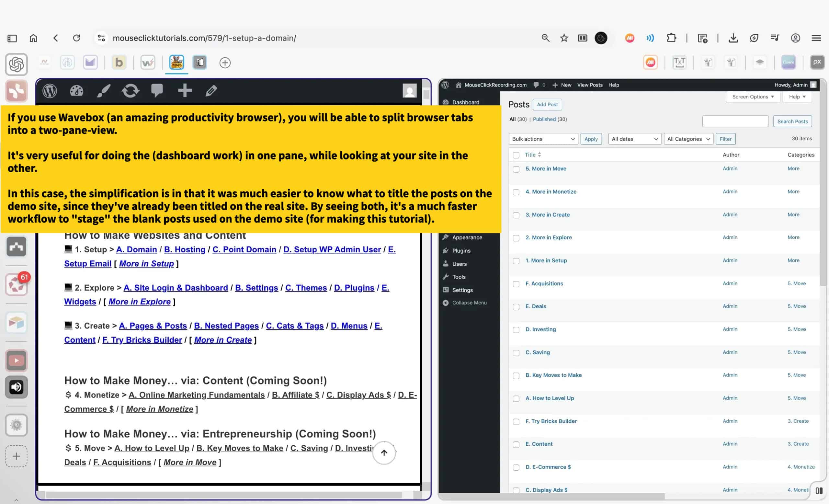Expand the Screen Options panel
This screenshot has height=504, width=829.
(753, 97)
